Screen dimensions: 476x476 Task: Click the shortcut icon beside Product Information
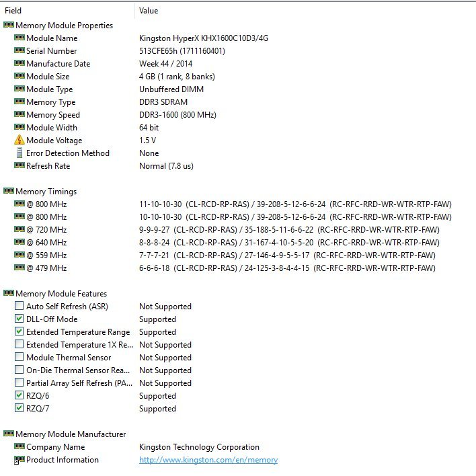point(19,460)
